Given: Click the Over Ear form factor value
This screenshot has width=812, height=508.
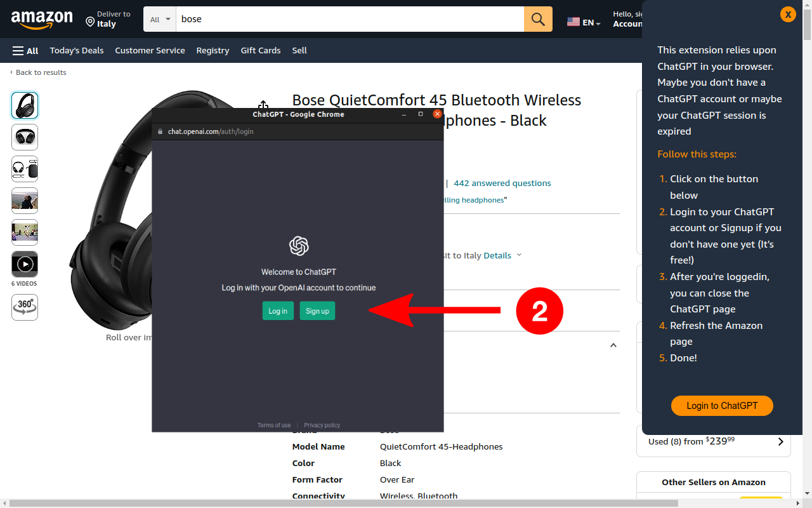Looking at the screenshot, I should tap(396, 480).
